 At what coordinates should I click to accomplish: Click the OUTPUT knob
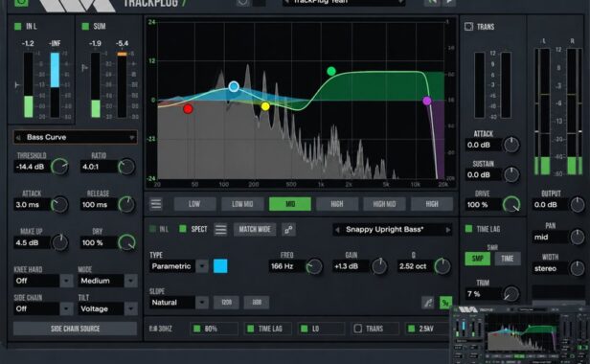coord(578,204)
